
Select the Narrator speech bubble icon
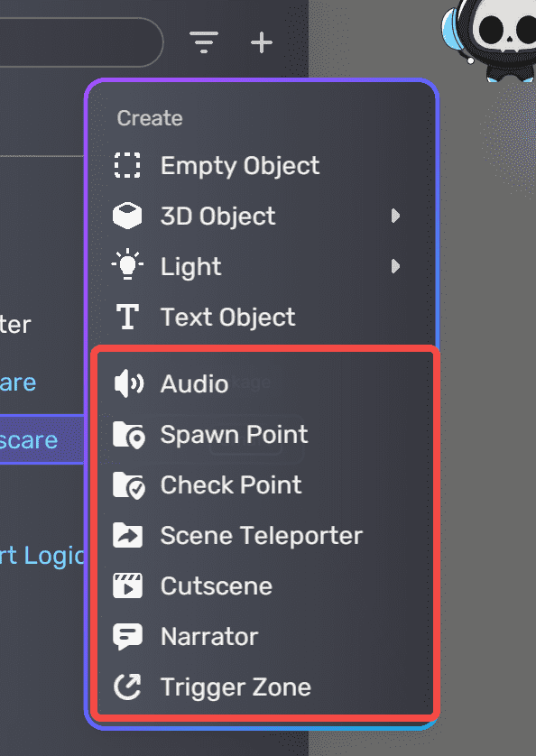(129, 636)
